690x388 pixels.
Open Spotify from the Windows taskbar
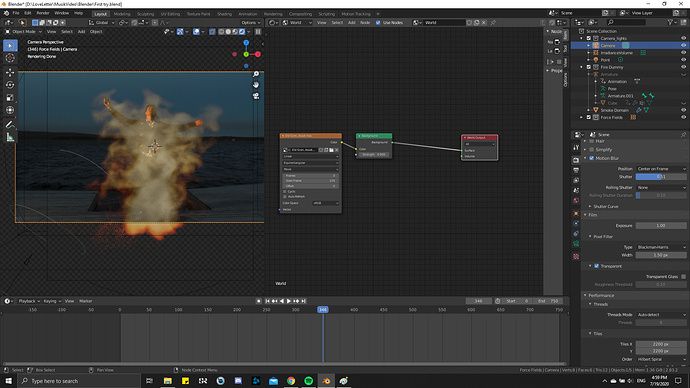[x=308, y=381]
